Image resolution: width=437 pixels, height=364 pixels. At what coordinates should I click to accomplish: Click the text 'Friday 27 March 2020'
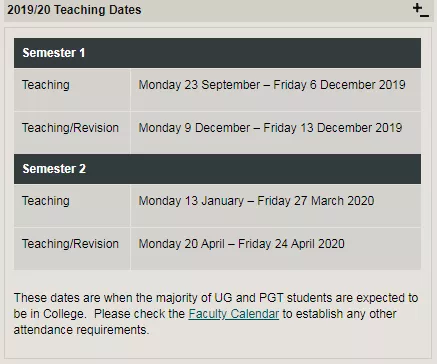(x=316, y=201)
